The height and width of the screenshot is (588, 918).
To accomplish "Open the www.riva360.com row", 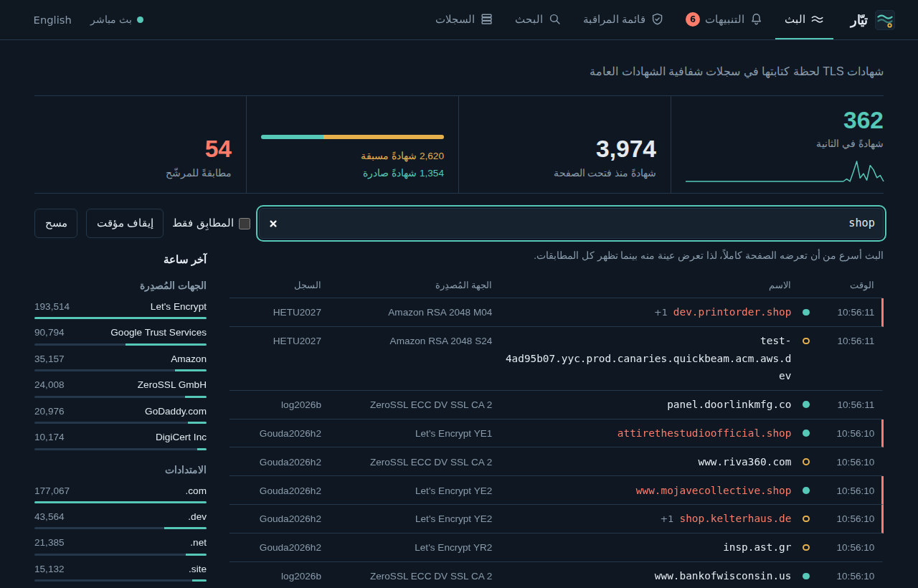I will [556, 462].
